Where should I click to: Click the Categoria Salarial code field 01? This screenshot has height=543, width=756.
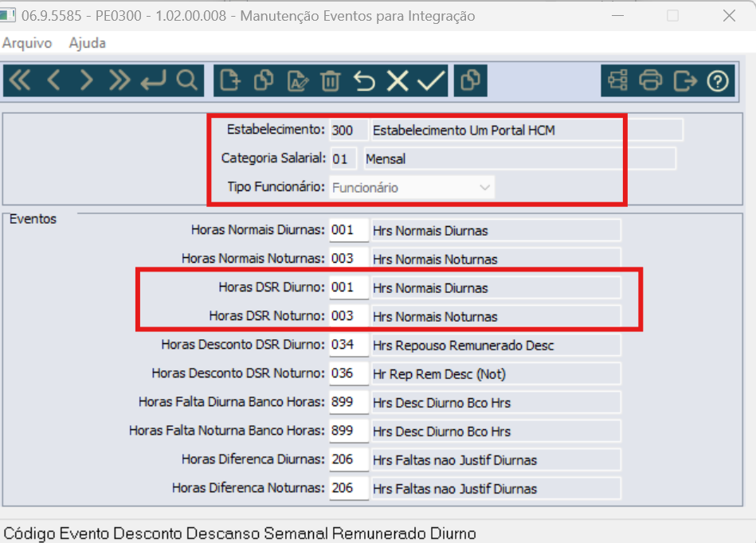click(343, 159)
